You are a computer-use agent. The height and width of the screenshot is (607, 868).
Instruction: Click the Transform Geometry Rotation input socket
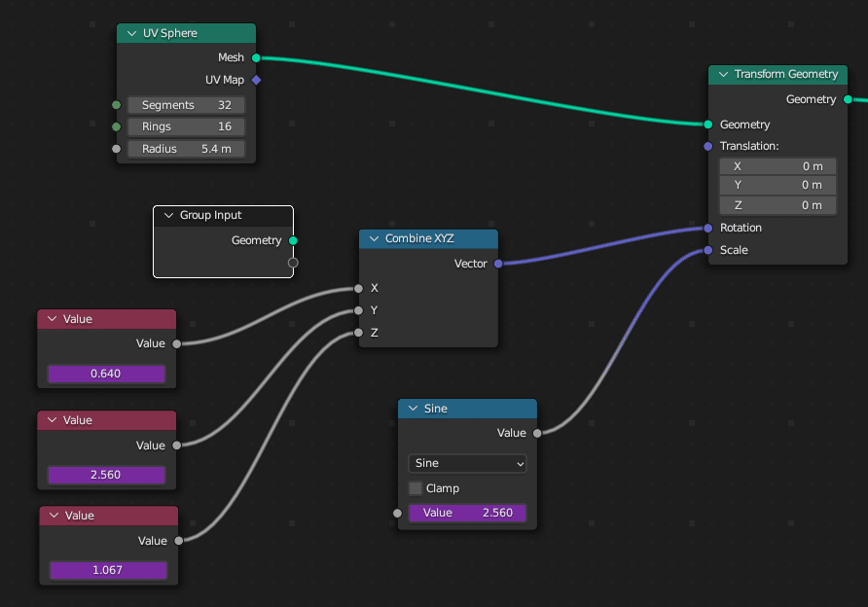(x=708, y=228)
